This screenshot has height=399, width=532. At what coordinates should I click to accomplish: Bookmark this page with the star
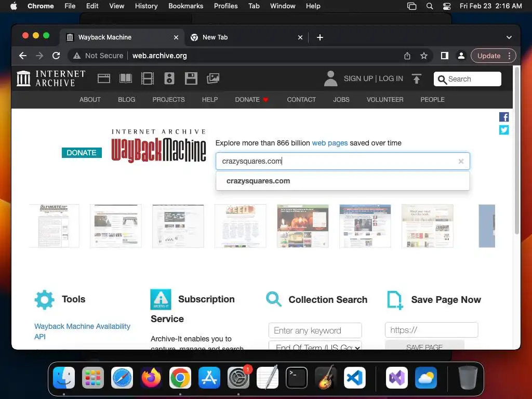tap(424, 56)
